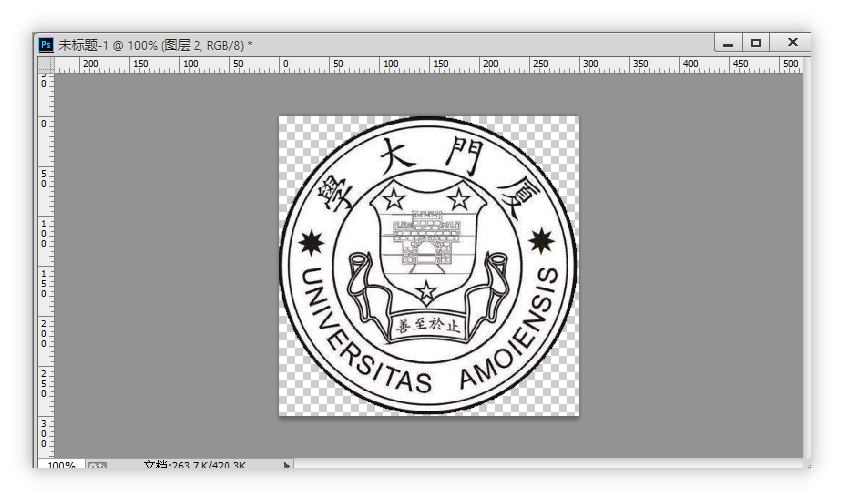Viewport: 843px width, 500px height.
Task: Open the status bar info arrow menu
Action: click(287, 466)
